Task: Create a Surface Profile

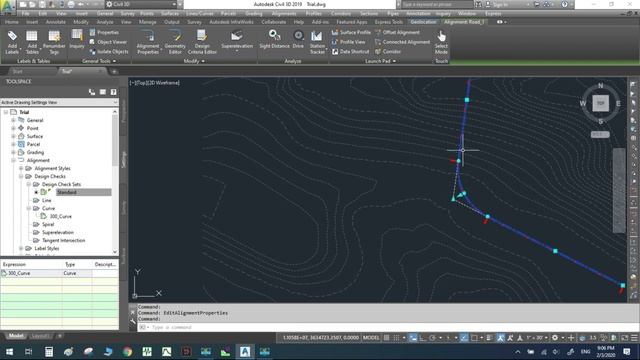Action: 351,32
